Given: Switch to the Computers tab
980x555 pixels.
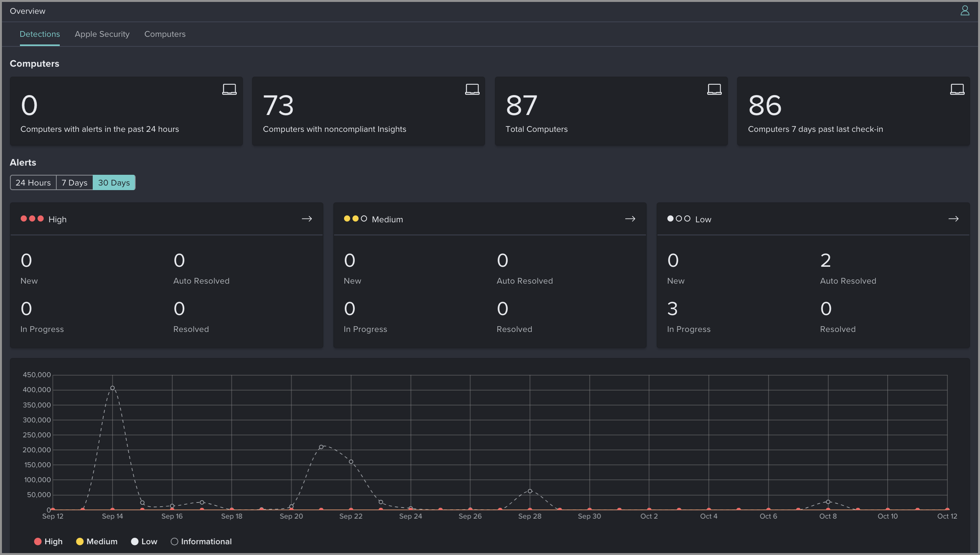Looking at the screenshot, I should pyautogui.click(x=165, y=34).
